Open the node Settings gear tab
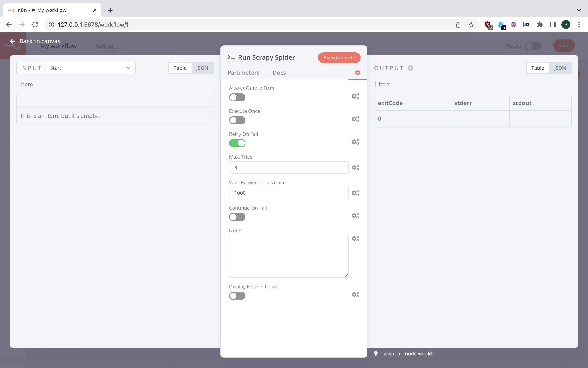This screenshot has width=588, height=368. click(357, 73)
